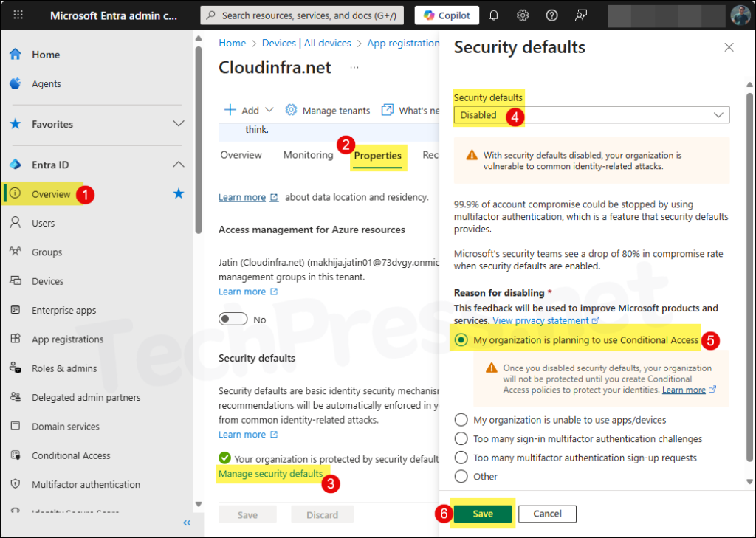
Task: Click the search resources input field
Action: click(x=303, y=15)
